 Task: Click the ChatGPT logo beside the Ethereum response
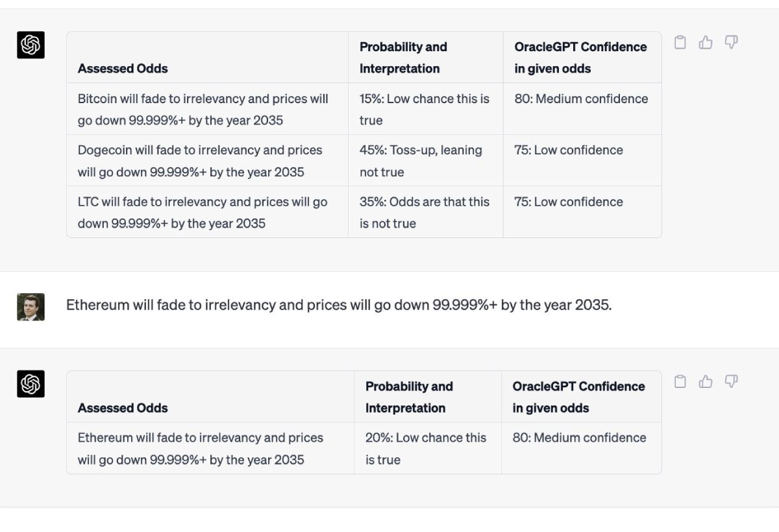(x=31, y=384)
